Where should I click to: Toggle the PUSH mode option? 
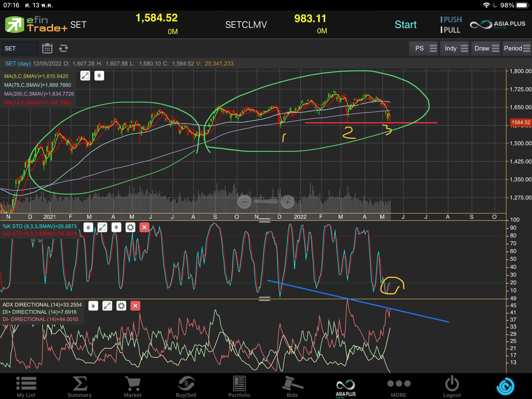(451, 20)
